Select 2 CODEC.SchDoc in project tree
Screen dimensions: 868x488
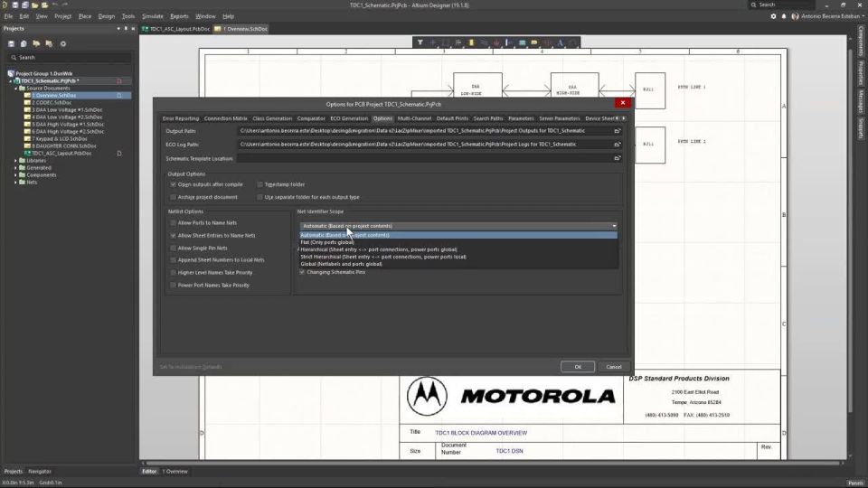pos(52,103)
